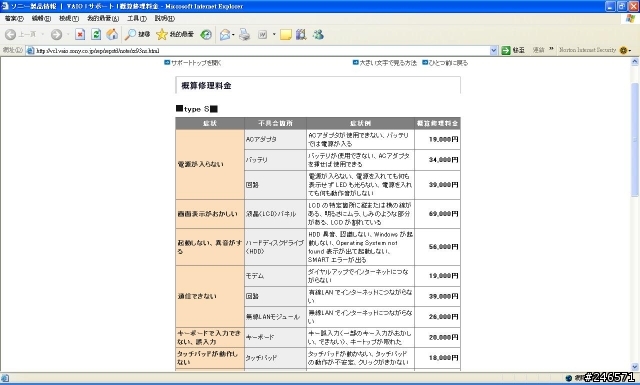Open the Search (搜尋) magnifier button
The image size is (640, 385).
click(x=138, y=35)
